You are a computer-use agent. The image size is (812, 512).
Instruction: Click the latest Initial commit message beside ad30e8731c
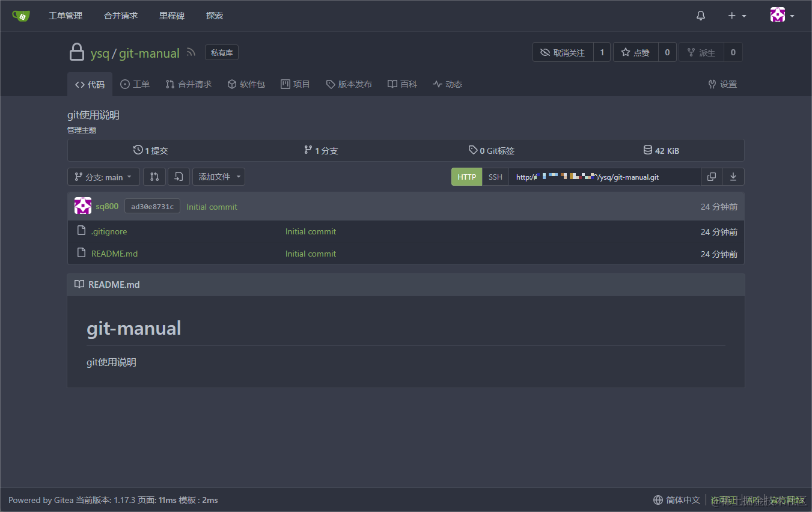tap(212, 207)
